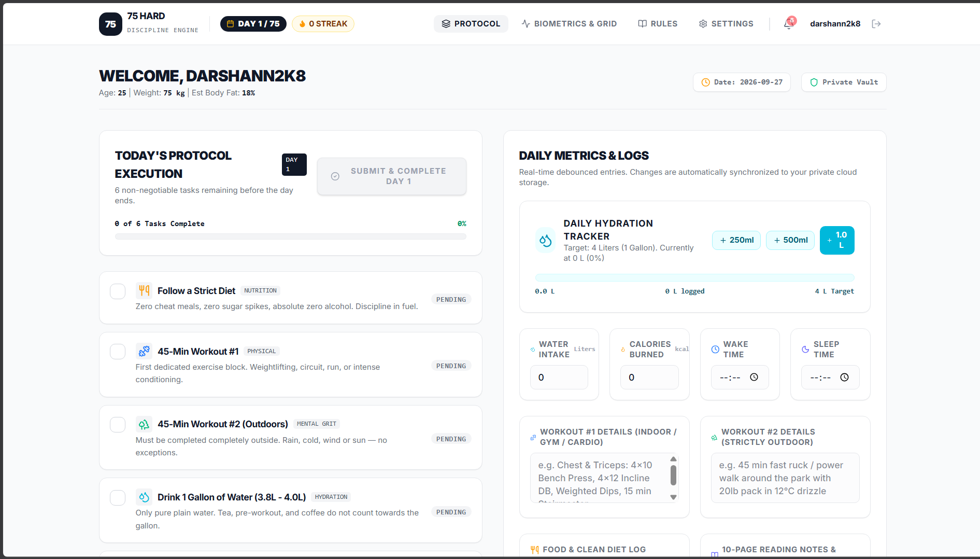The image size is (980, 559).
Task: Click the fork and knife diet icon
Action: click(144, 290)
